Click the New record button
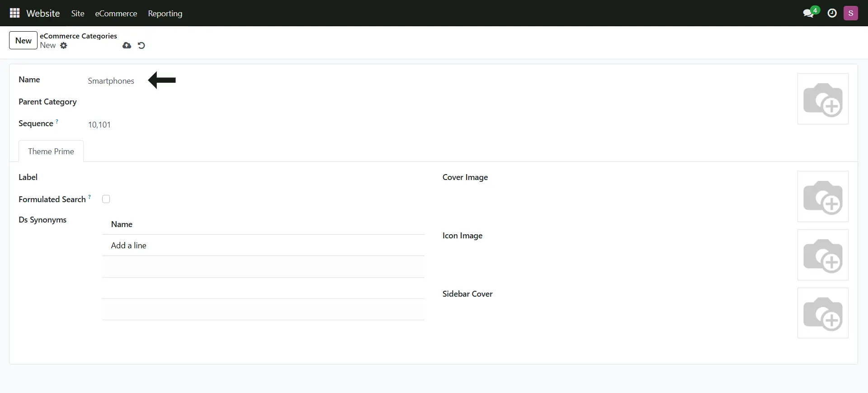This screenshot has height=393, width=868. point(23,40)
